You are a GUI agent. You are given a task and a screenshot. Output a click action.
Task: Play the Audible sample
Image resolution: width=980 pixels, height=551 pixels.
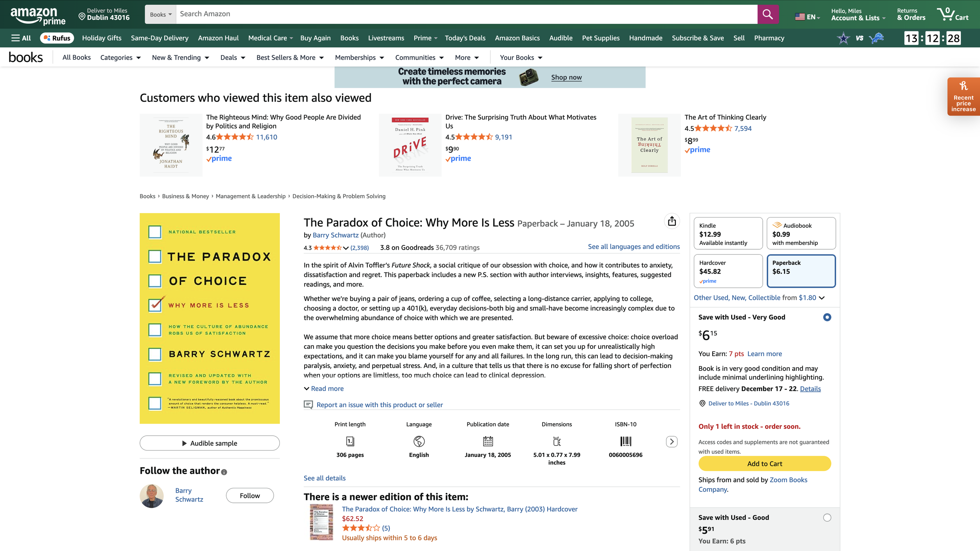210,443
